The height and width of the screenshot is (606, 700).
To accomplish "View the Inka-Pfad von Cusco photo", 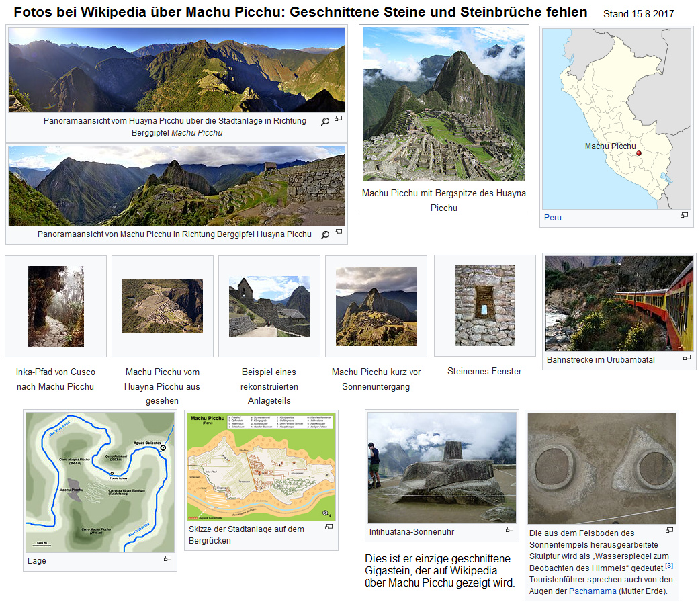I will click(x=55, y=306).
